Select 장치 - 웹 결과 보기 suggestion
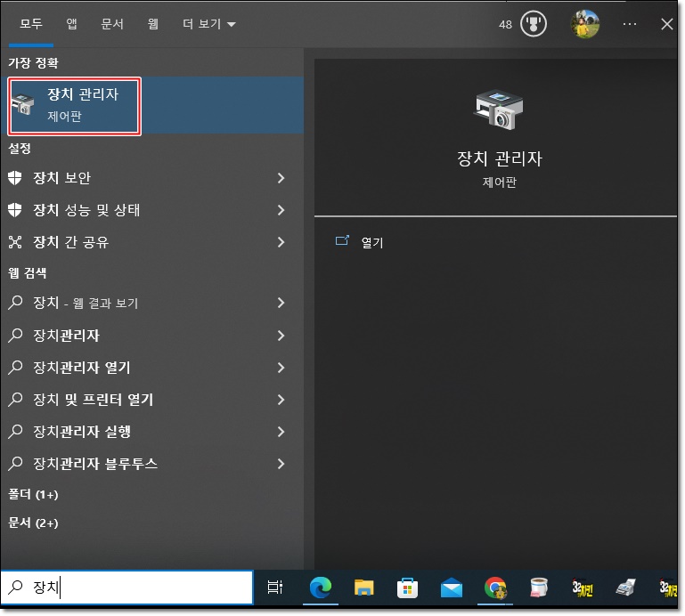This screenshot has height=616, width=685. [x=151, y=303]
